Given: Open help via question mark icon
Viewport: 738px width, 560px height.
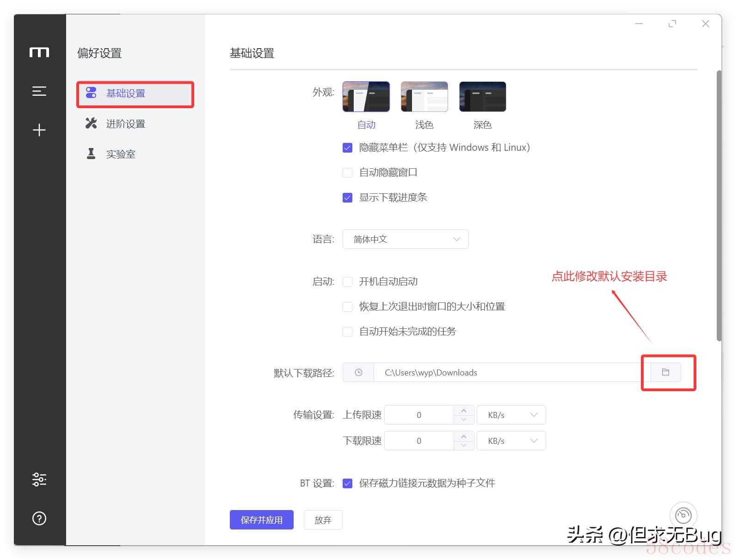Looking at the screenshot, I should coord(39,518).
